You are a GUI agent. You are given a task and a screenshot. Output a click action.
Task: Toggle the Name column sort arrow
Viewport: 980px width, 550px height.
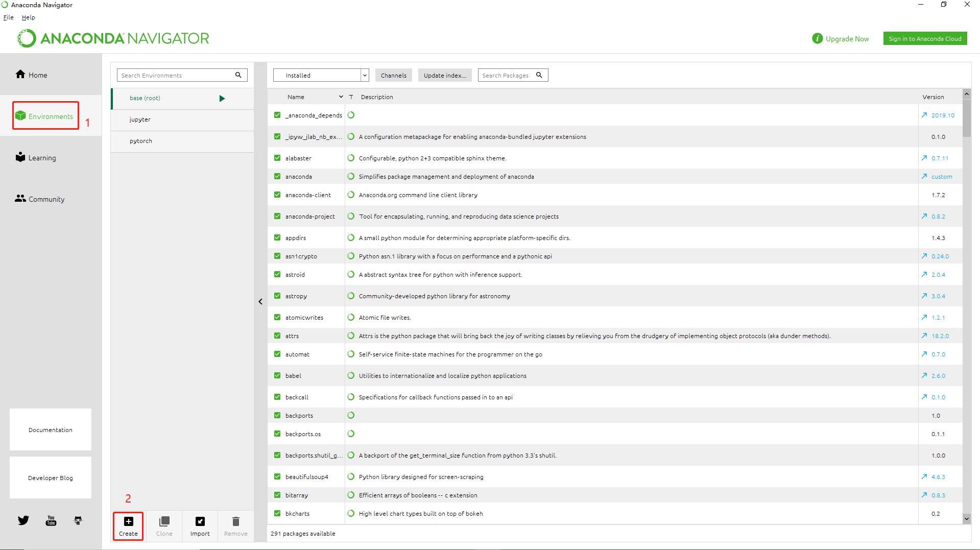point(341,97)
